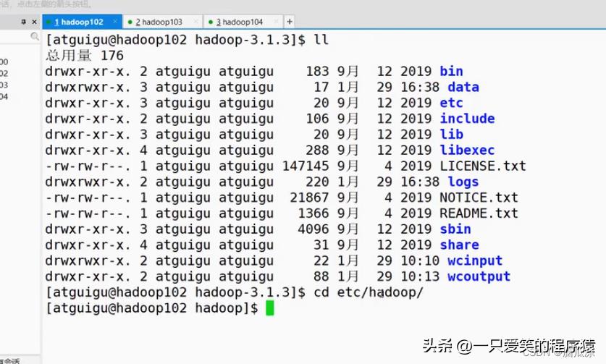Click the size value '4096' in sbin row
This screenshot has height=364, width=606.
(313, 229)
